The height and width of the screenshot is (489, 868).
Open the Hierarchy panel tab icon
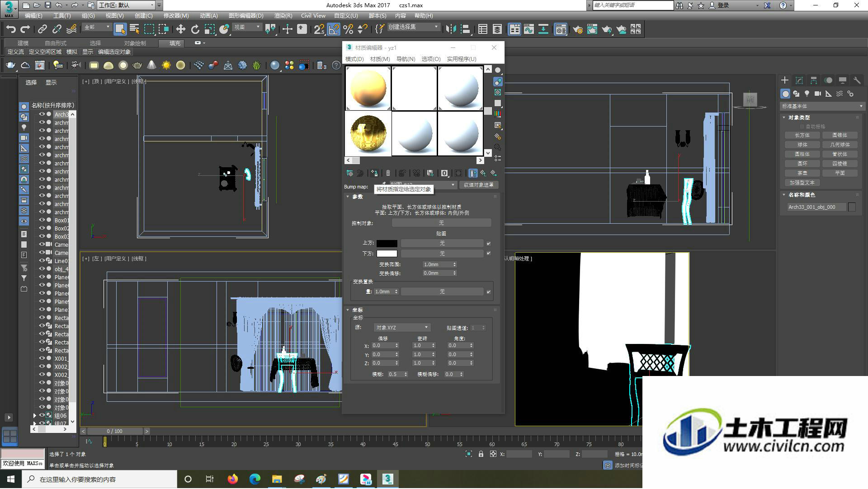point(813,80)
